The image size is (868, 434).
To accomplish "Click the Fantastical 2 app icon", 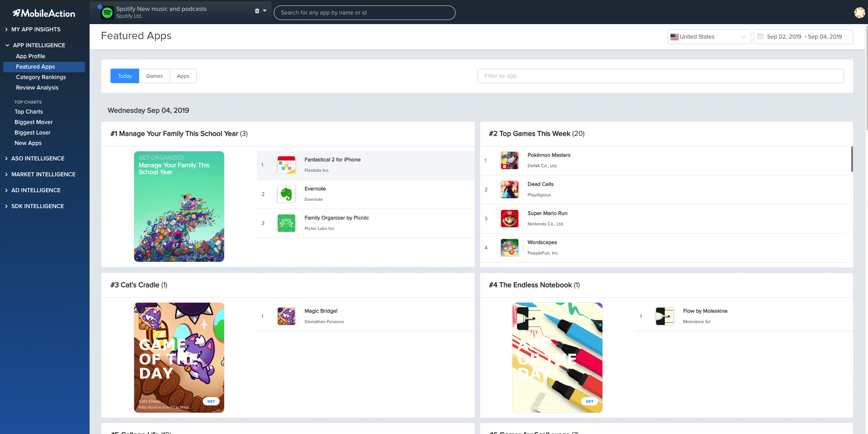I will [x=286, y=165].
